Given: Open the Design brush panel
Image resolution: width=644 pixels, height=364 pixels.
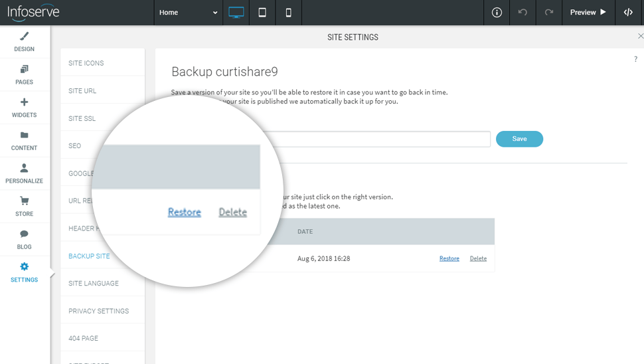Looking at the screenshot, I should tap(25, 42).
